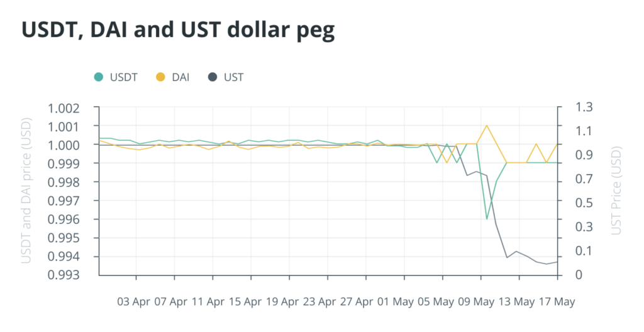This screenshot has height=332, width=644.
Task: Click the USDT and DAI price axis title
Action: point(26,191)
